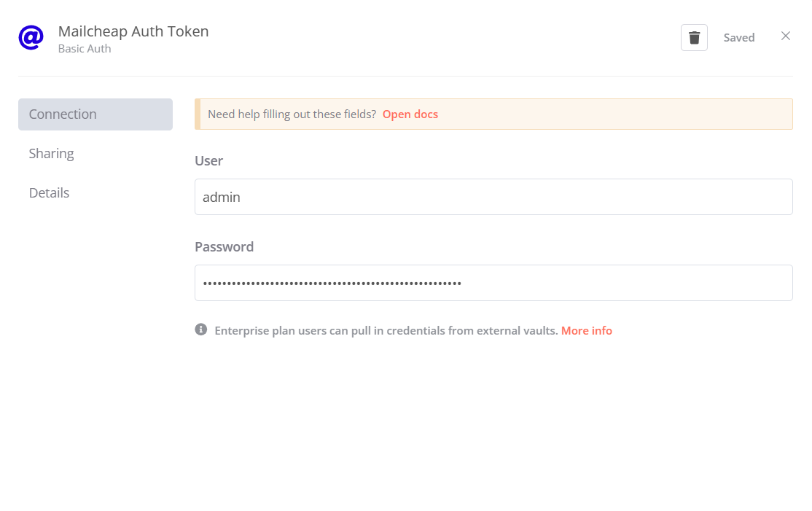812x511 pixels.
Task: Go to the Details tab
Action: 50,193
